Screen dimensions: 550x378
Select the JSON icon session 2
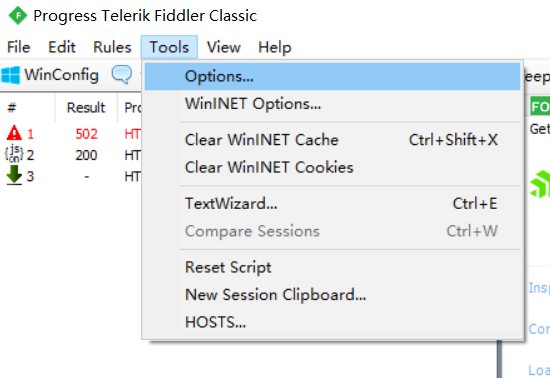[14, 154]
